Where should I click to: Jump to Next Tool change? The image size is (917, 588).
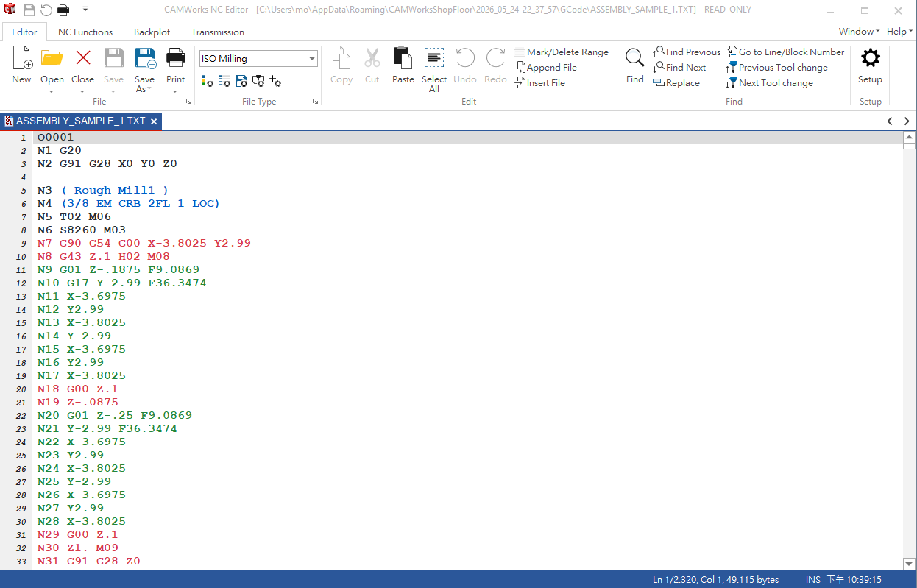tap(769, 83)
